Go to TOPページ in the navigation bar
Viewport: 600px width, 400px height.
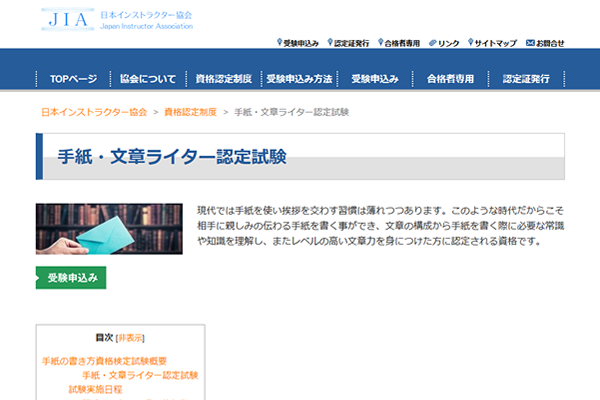click(x=73, y=78)
